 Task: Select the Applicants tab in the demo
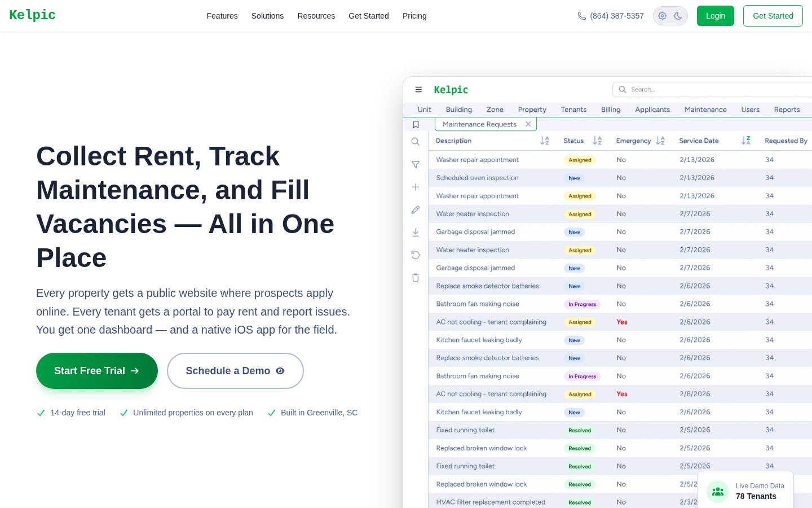coord(652,110)
